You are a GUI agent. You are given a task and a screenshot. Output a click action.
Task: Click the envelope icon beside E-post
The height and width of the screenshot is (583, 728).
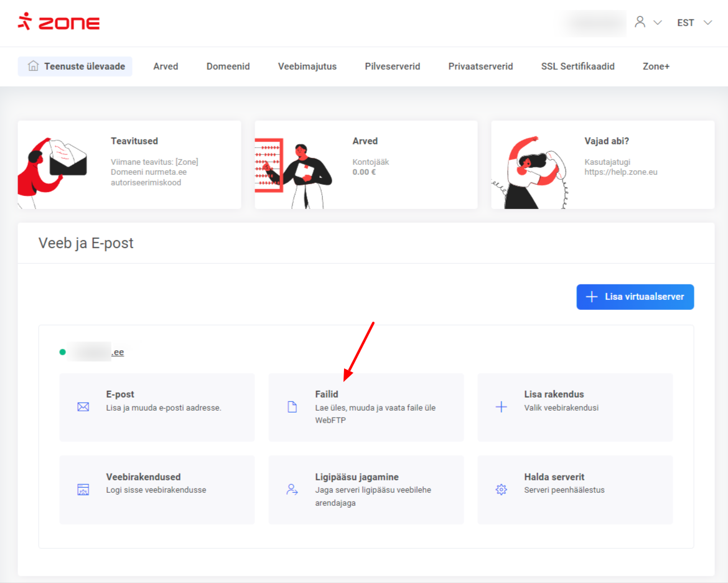click(x=83, y=407)
